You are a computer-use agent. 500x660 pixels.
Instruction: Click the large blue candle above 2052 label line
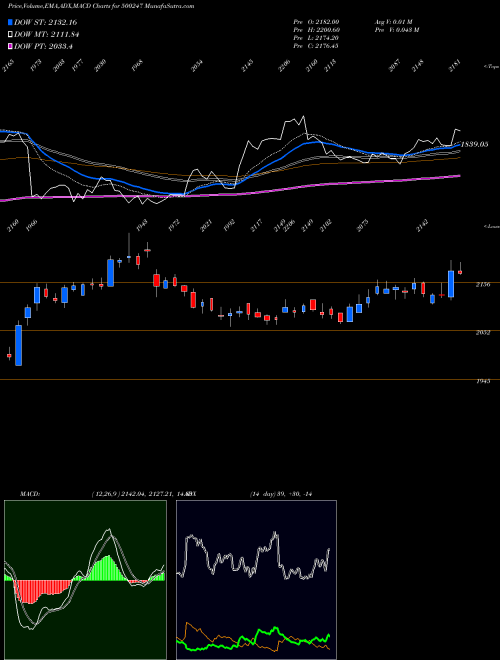(19, 345)
